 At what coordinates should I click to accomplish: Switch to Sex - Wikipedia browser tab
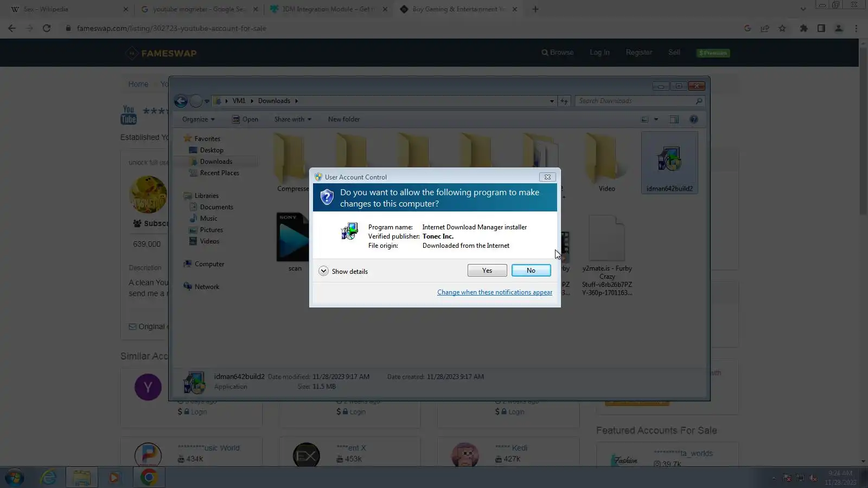(x=68, y=9)
